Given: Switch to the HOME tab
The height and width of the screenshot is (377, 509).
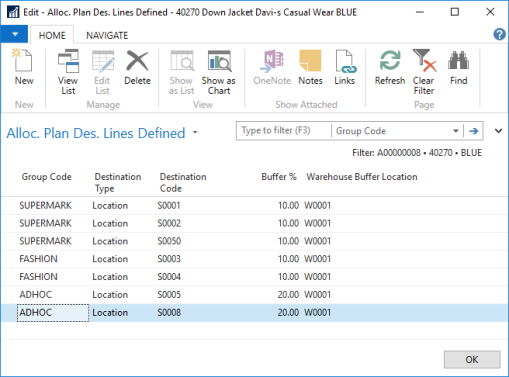Looking at the screenshot, I should 52,35.
